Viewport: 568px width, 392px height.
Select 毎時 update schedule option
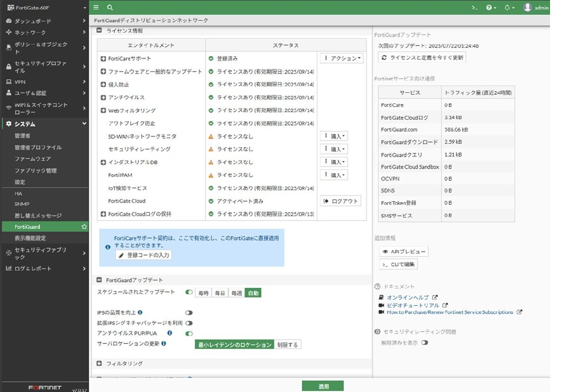point(204,293)
